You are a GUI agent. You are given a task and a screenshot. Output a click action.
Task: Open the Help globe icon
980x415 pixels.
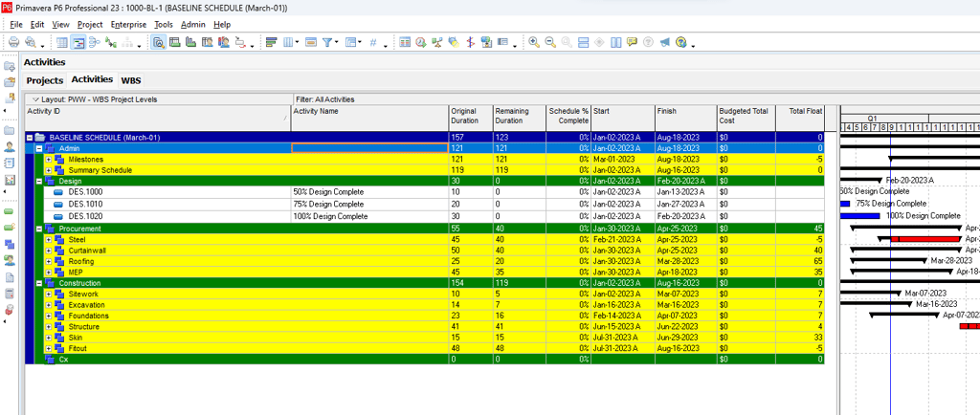click(x=680, y=42)
